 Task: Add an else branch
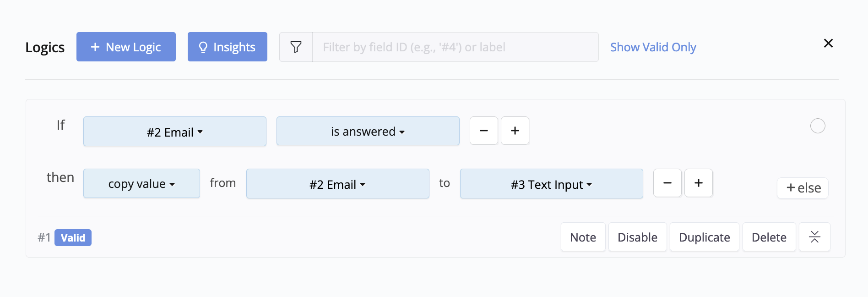(x=803, y=188)
